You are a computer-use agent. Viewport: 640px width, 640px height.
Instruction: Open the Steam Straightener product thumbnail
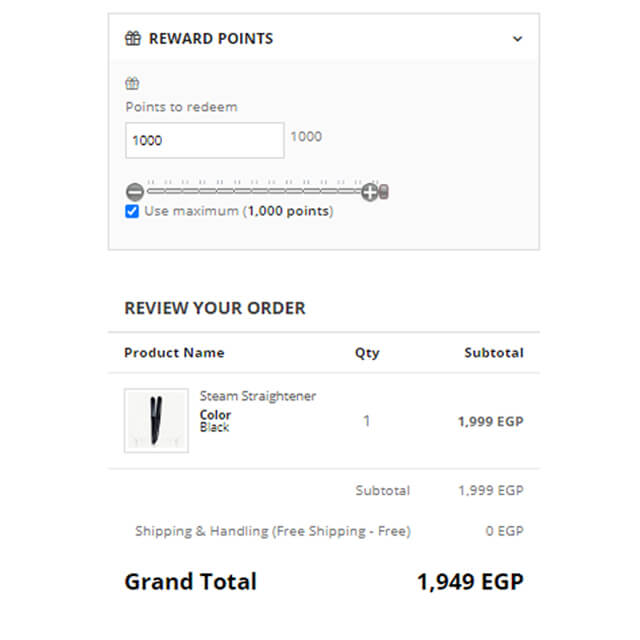[156, 420]
